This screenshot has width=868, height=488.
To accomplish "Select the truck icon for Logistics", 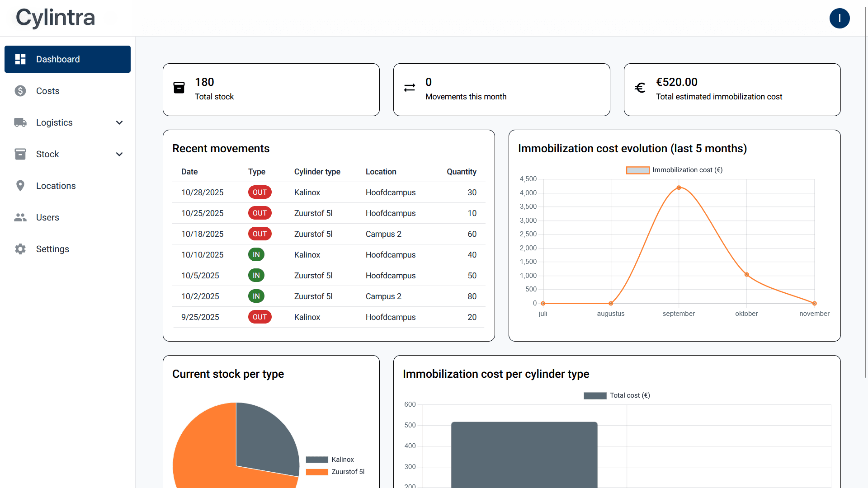I will pos(20,122).
